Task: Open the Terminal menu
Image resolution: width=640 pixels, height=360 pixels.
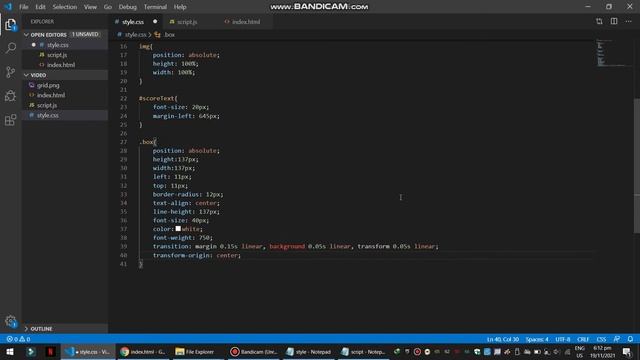Action: pyautogui.click(x=155, y=7)
